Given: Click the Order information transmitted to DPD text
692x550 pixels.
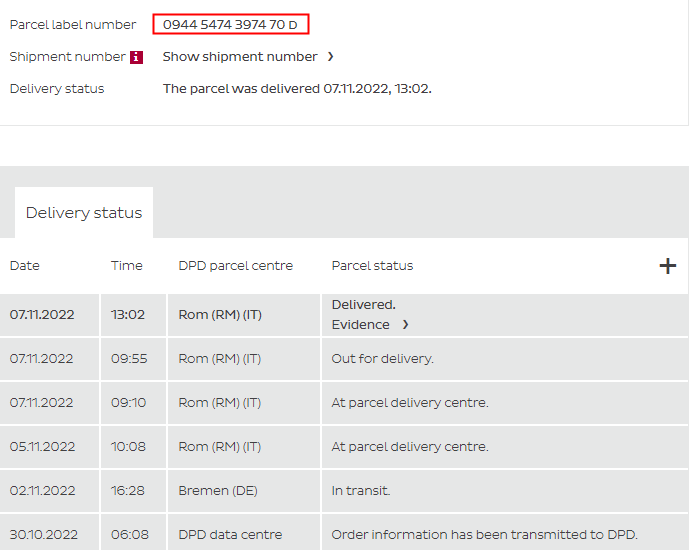Looking at the screenshot, I should [484, 535].
